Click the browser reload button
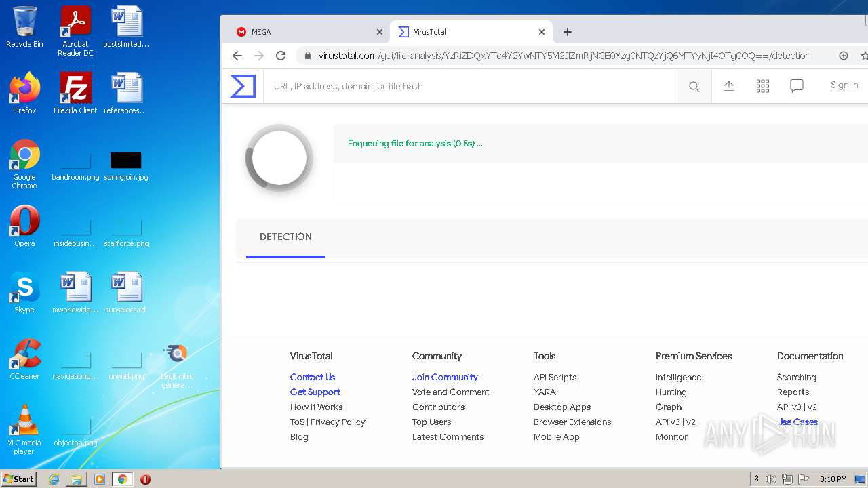The width and height of the screenshot is (868, 488). 281,56
